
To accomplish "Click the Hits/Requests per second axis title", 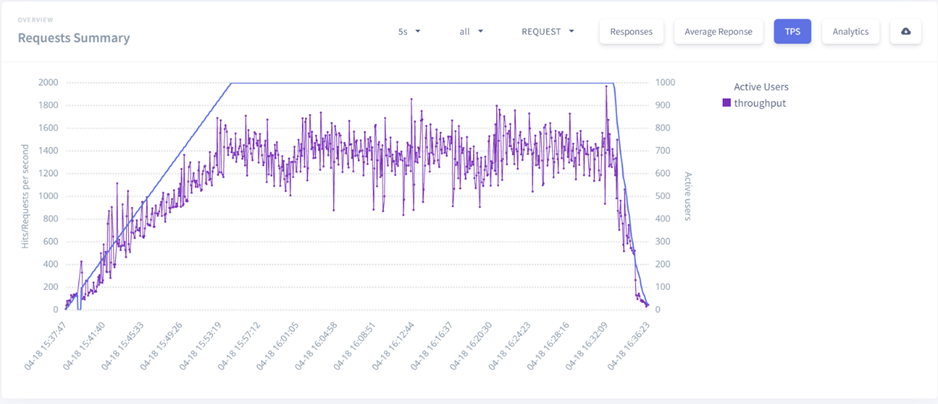I will coord(26,195).
